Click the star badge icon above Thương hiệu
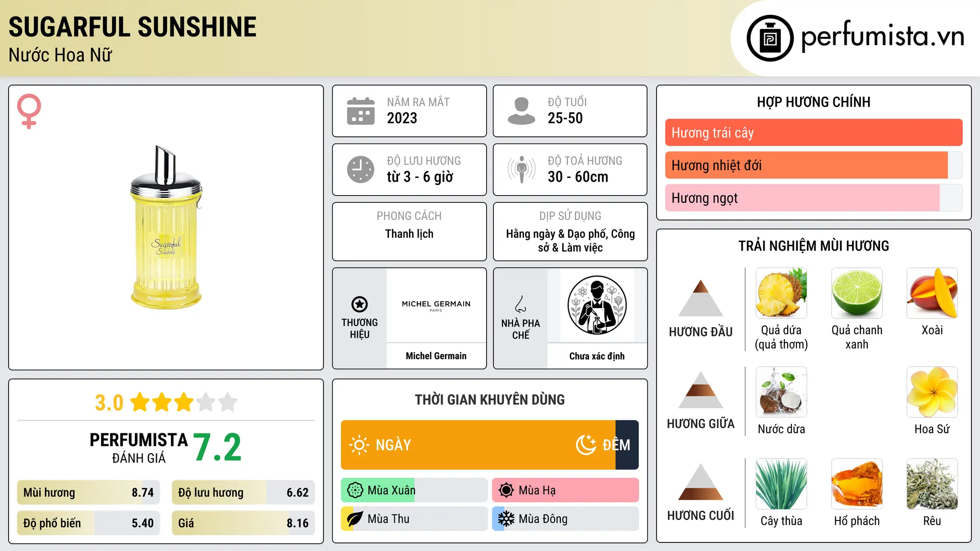Screen dimensions: 980x551 359,304
